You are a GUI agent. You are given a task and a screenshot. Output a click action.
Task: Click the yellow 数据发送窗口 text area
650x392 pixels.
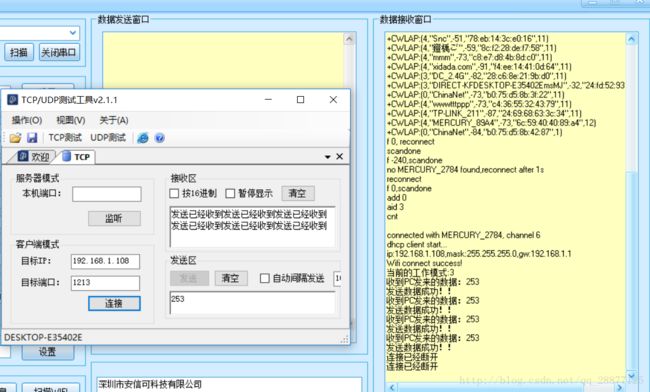[x=223, y=60]
